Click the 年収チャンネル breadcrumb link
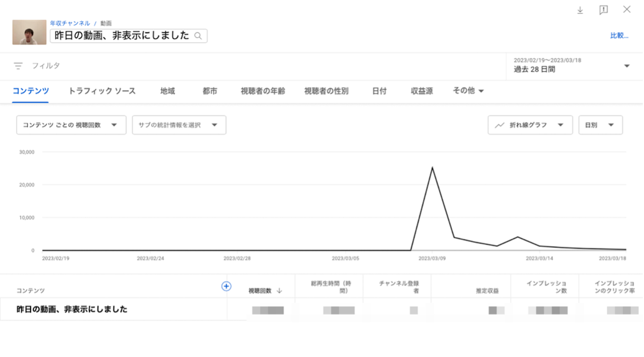The height and width of the screenshot is (357, 644). [70, 23]
